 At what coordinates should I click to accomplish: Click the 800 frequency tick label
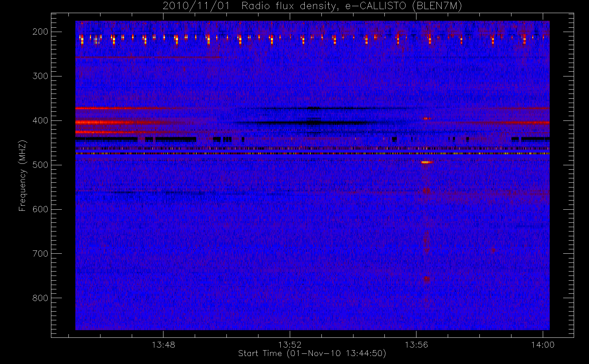(x=40, y=298)
